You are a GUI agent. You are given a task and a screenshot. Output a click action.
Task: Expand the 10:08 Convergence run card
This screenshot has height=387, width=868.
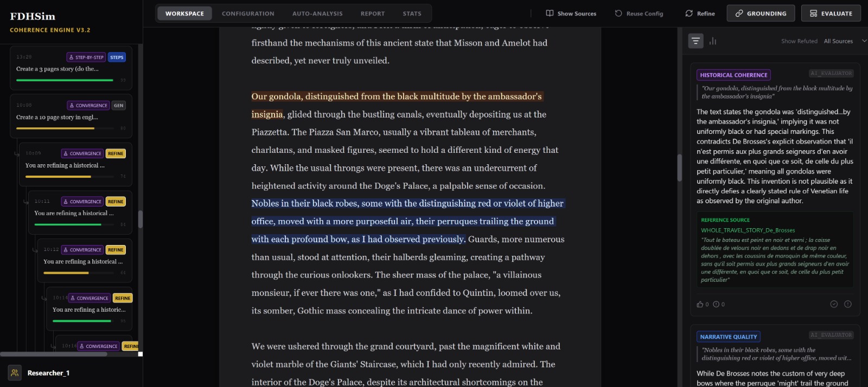[71, 117]
